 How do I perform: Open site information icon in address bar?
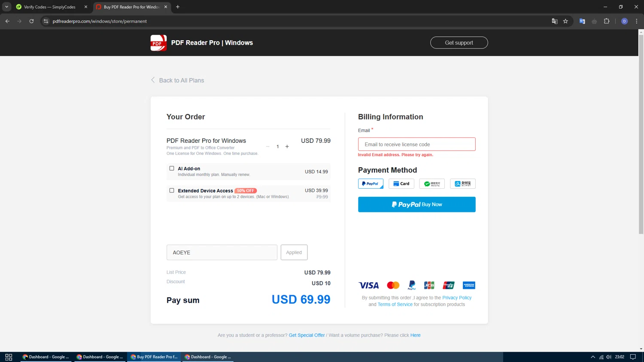46,21
